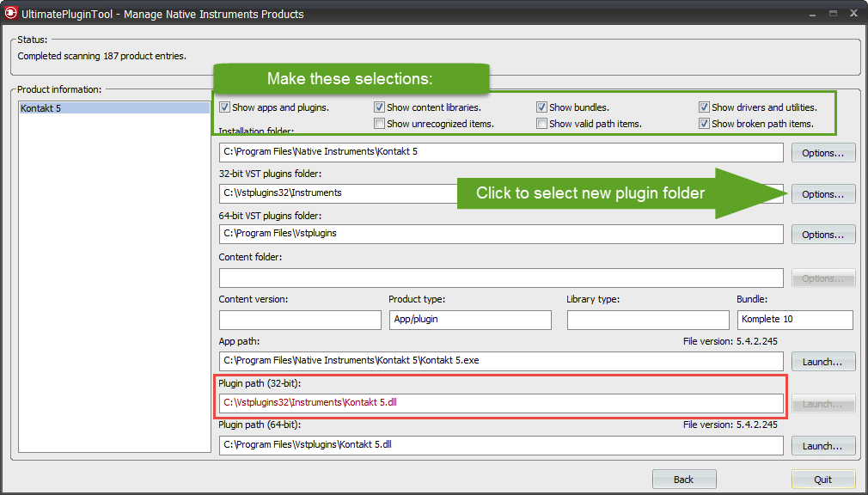Image resolution: width=868 pixels, height=495 pixels.
Task: Click the Plugin path (64-bit) field
Action: 501,446
